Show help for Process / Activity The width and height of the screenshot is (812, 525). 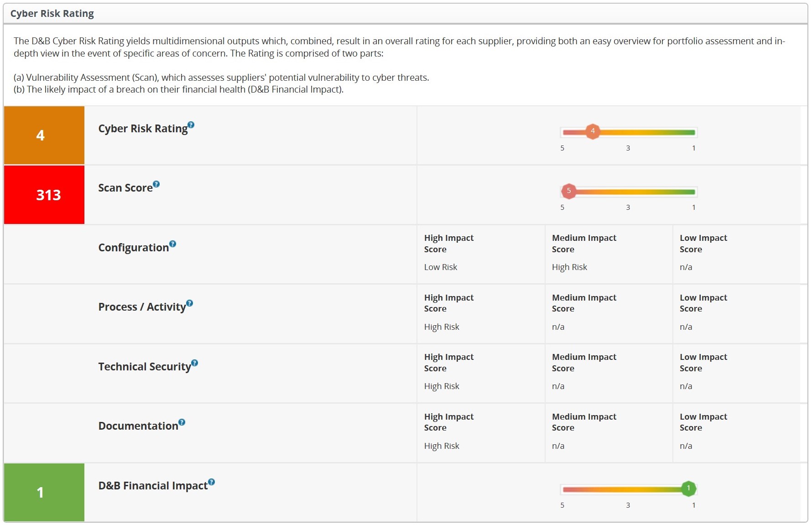190,303
